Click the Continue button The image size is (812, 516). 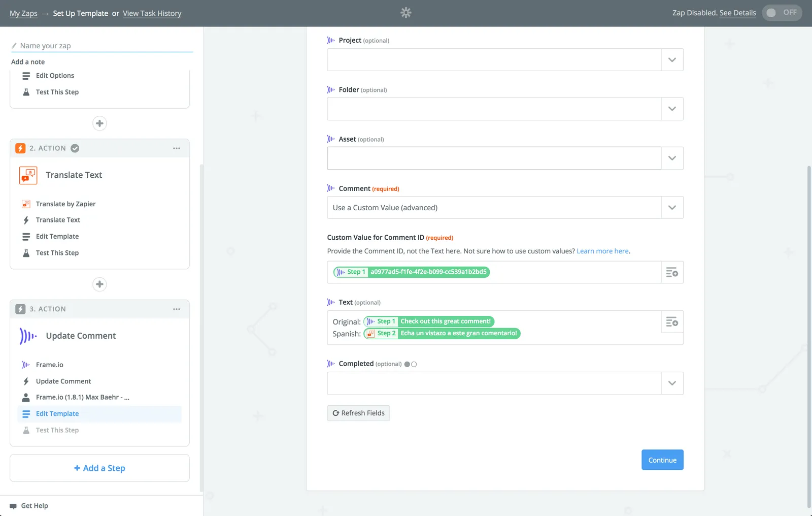click(662, 460)
